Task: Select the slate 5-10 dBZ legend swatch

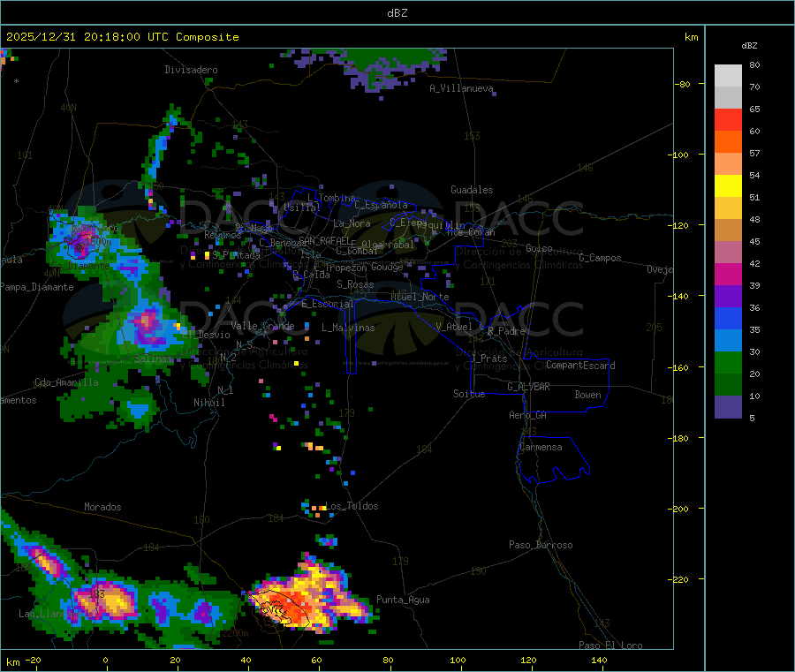Action: 728,407
